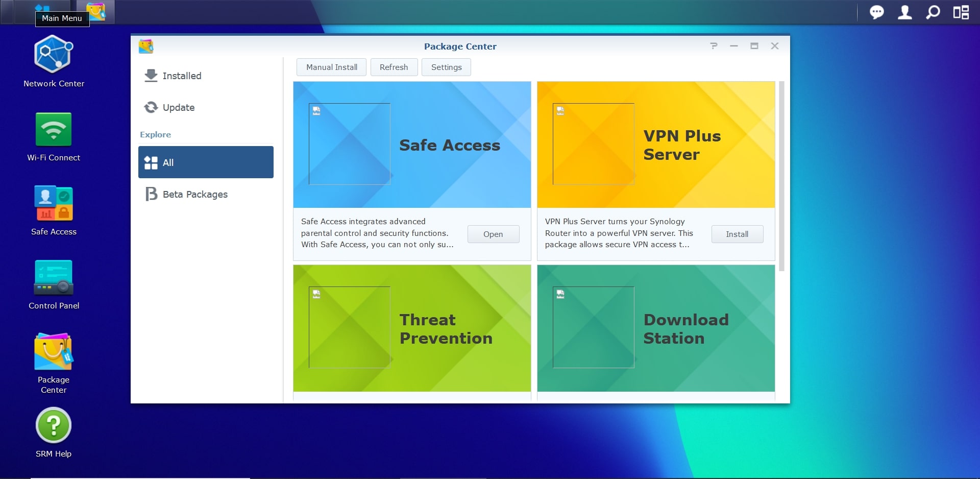Click Safe Access package thumbnail placeholder
The width and height of the screenshot is (980, 479).
[x=350, y=144]
